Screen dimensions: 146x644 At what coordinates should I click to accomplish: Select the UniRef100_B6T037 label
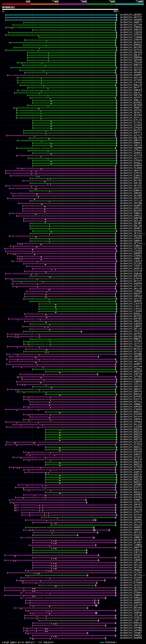click(x=131, y=281)
